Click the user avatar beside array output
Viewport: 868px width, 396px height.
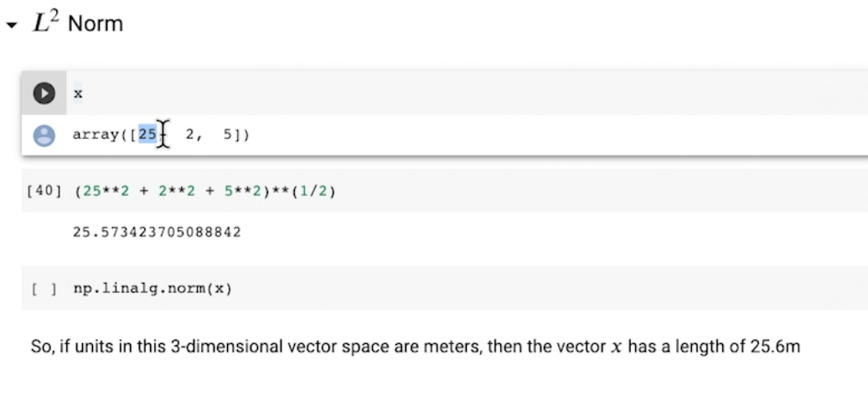click(x=44, y=136)
